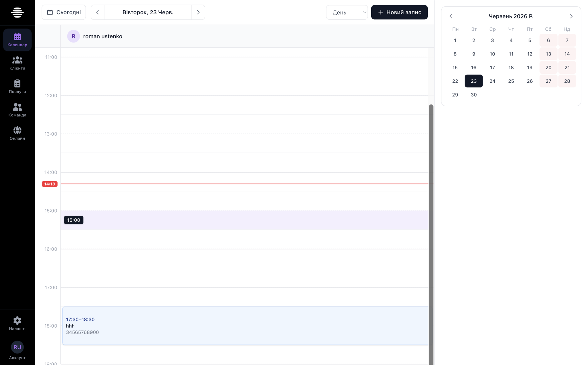Select June 21 in mini calendar
This screenshot has height=365, width=588.
pos(567,67)
